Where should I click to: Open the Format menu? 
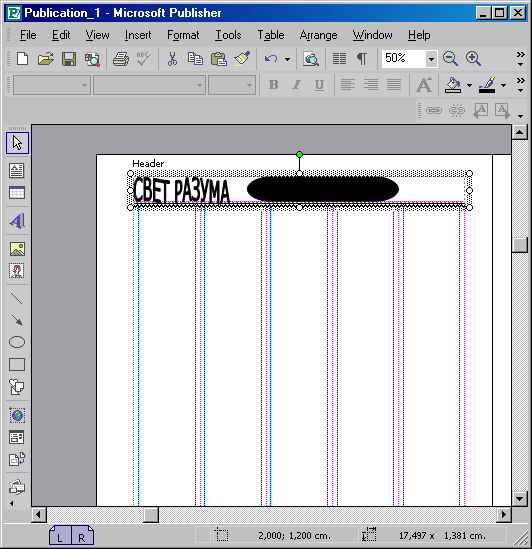click(x=183, y=35)
